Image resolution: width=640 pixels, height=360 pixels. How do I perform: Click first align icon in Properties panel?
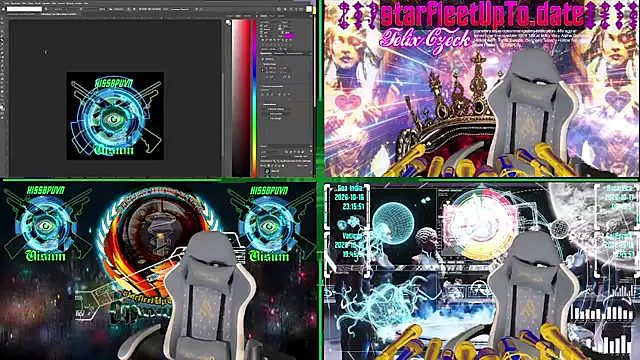[x=262, y=94]
